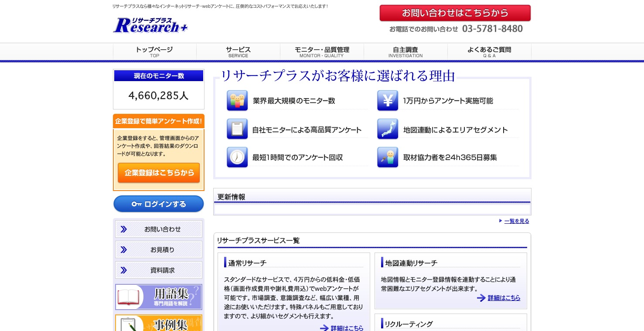The width and height of the screenshot is (644, 331).
Task: Click the 業界最大規模のモニター数 text
Action: [294, 101]
